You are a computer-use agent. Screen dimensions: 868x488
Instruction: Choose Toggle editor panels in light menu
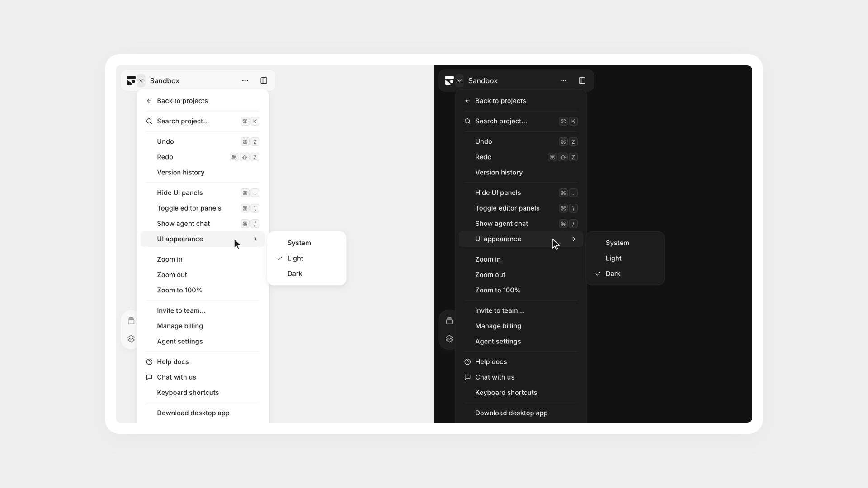click(203, 208)
